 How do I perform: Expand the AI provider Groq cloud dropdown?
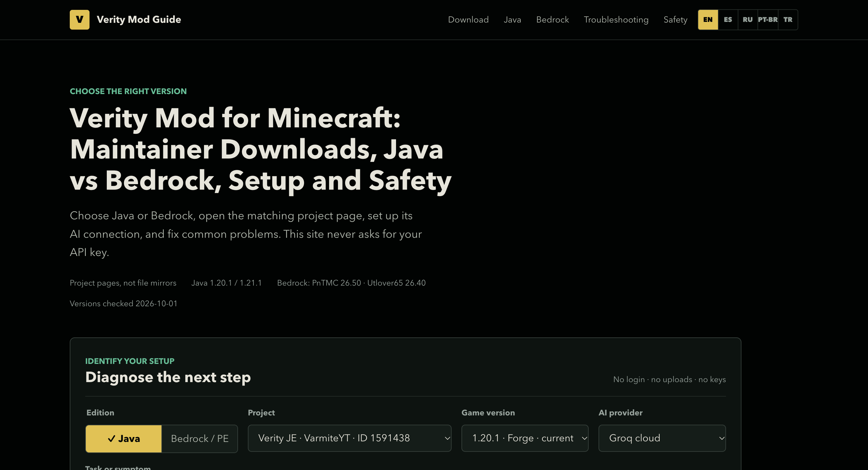coord(662,438)
